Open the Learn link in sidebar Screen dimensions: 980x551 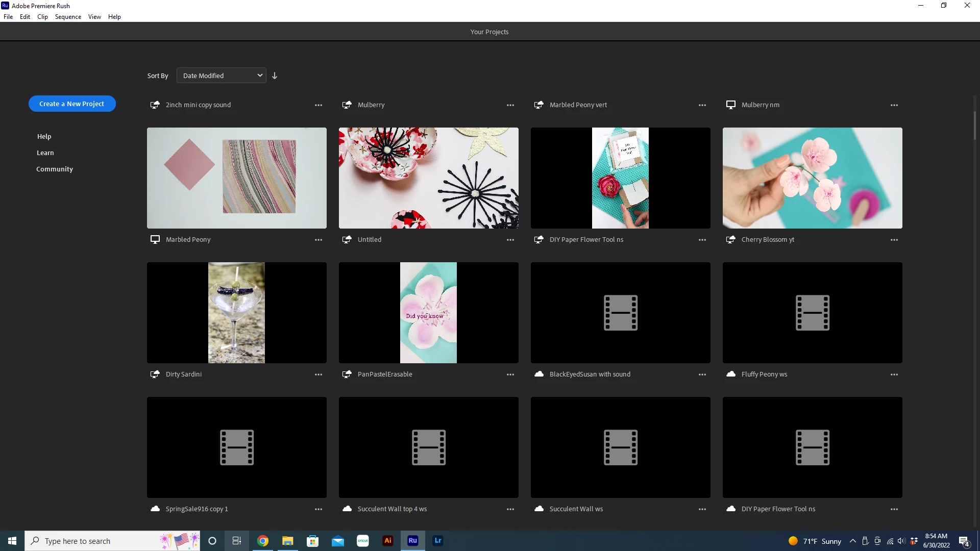click(x=45, y=153)
